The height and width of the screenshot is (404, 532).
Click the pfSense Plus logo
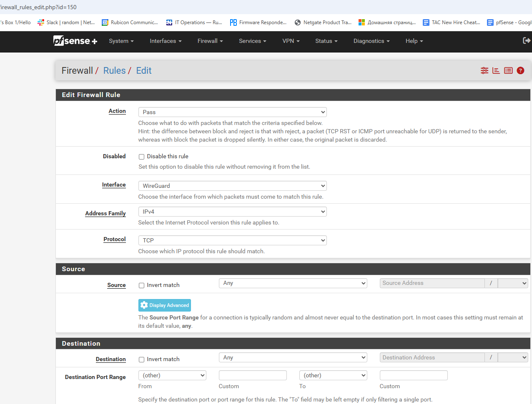[x=75, y=41]
